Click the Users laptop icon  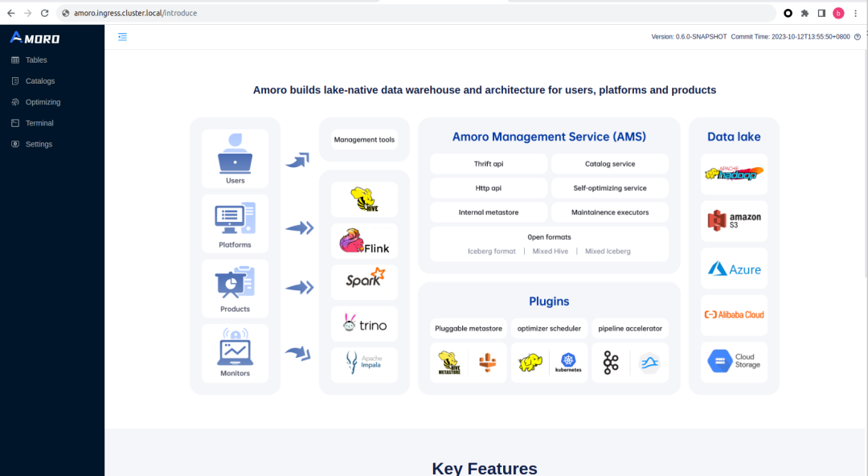tap(235, 154)
